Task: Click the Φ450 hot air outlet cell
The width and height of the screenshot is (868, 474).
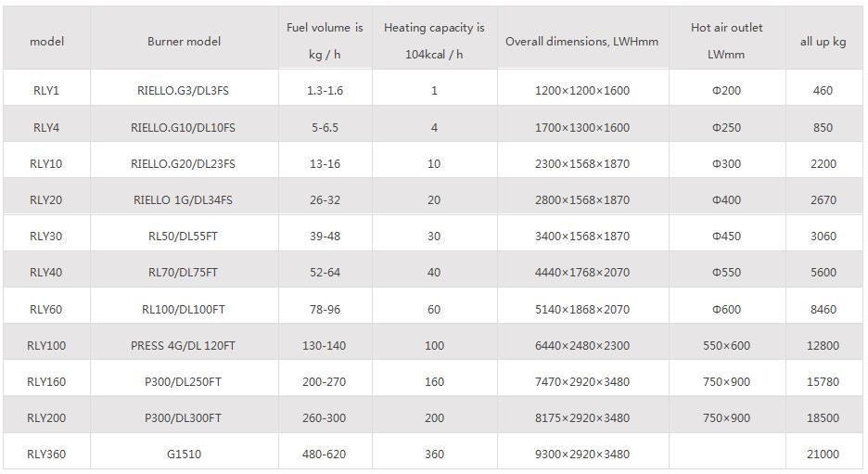Action: 726,237
